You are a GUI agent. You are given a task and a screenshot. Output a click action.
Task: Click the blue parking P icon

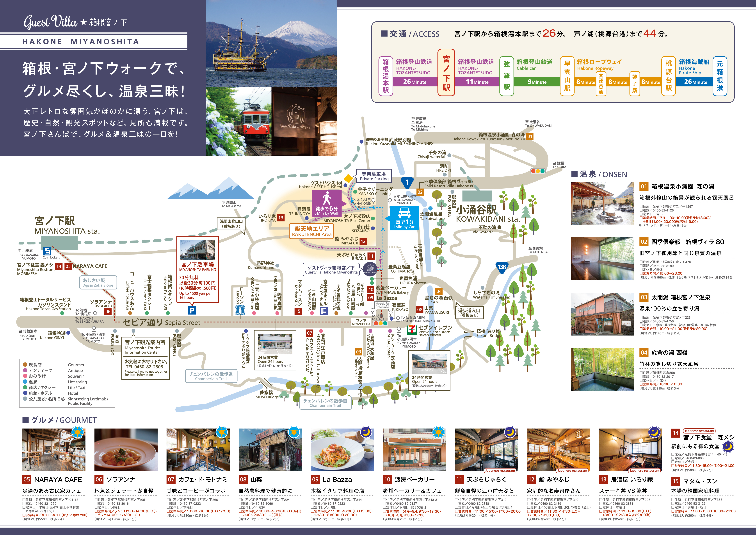pos(192,310)
